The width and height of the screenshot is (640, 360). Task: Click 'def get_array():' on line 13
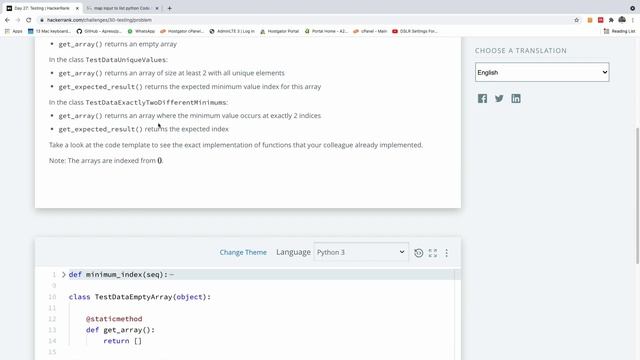tap(120, 330)
